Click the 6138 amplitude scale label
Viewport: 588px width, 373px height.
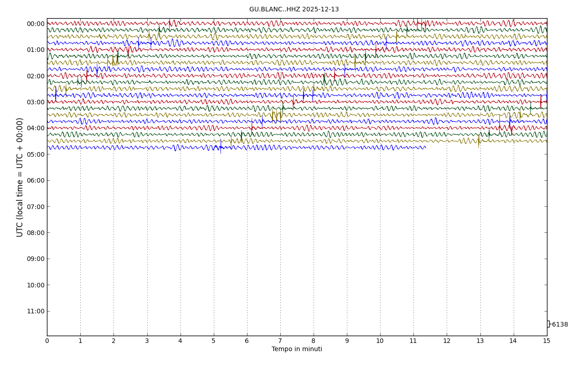tap(560, 325)
